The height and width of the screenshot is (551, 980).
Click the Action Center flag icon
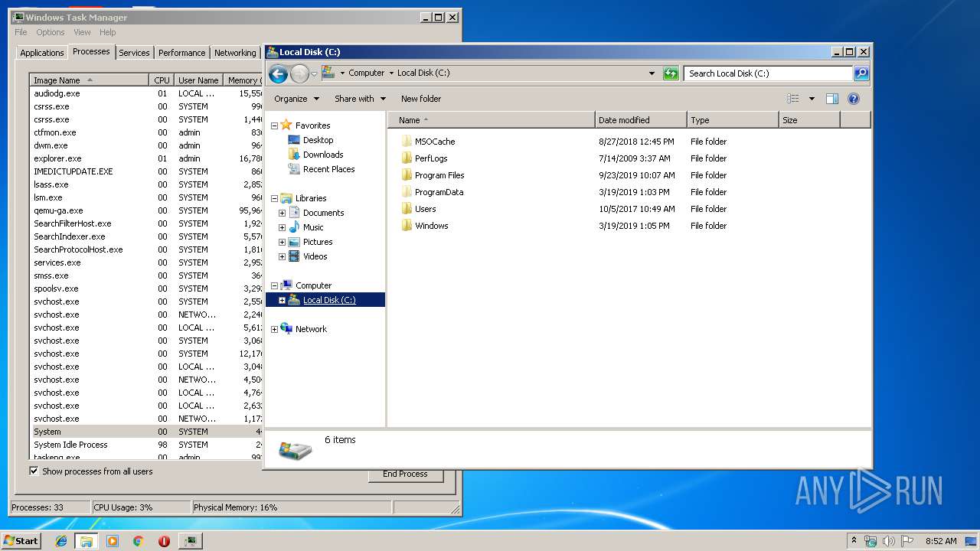point(907,541)
